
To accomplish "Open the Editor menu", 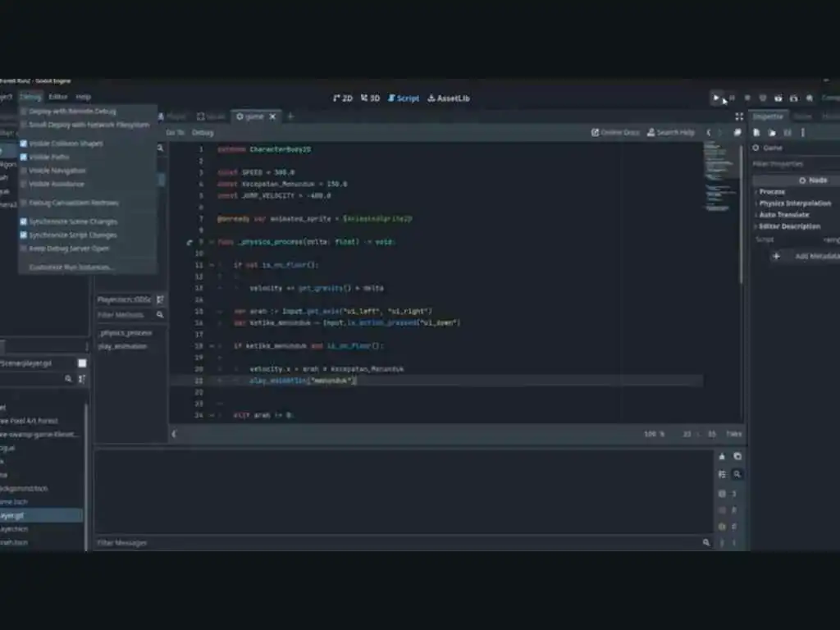I will 58,97.
